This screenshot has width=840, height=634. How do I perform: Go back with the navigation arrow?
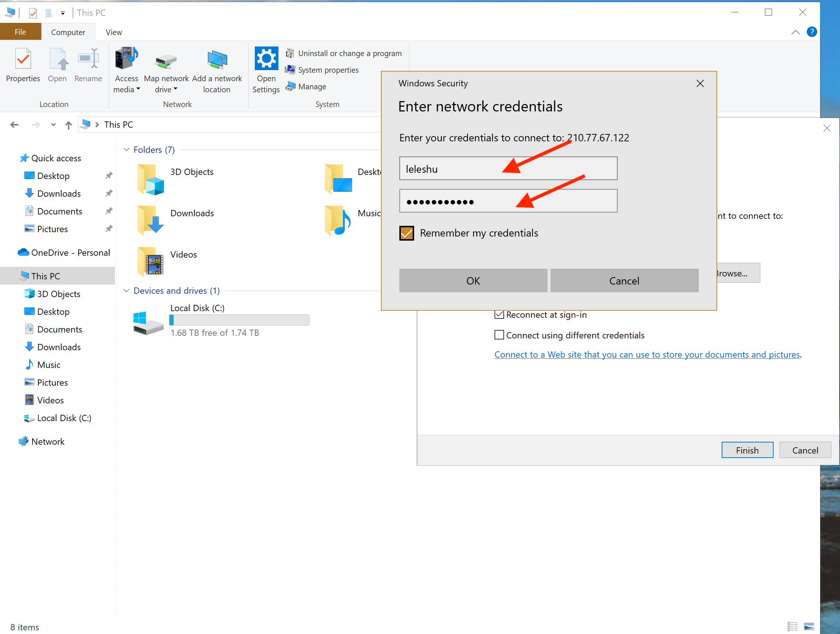14,125
